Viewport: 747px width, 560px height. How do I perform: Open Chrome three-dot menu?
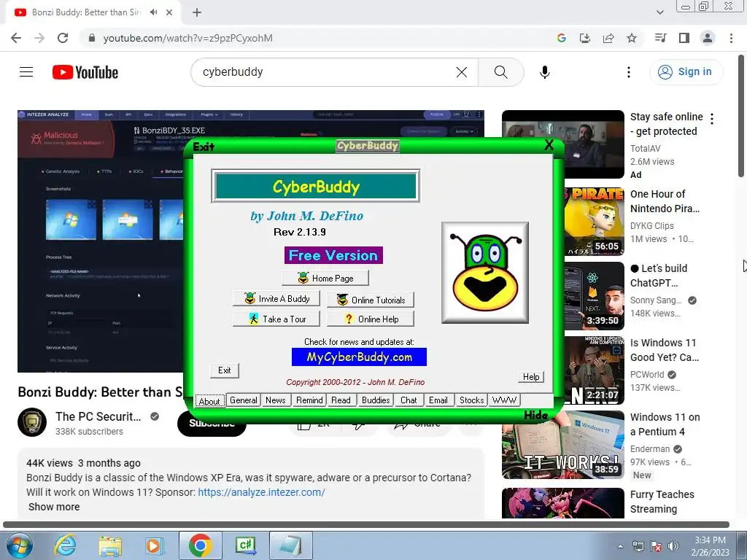(x=731, y=38)
